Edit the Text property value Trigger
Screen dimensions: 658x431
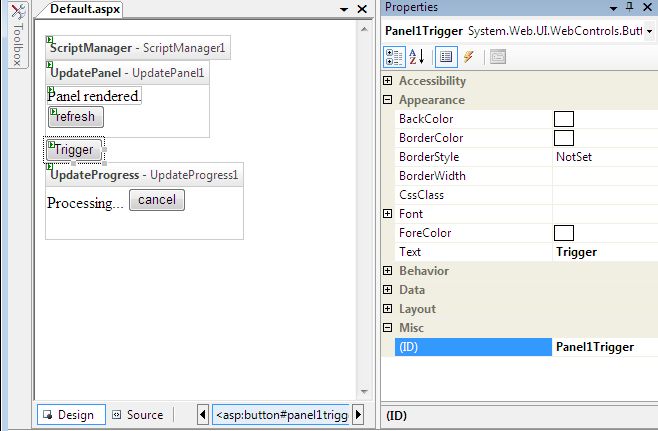pyautogui.click(x=605, y=252)
